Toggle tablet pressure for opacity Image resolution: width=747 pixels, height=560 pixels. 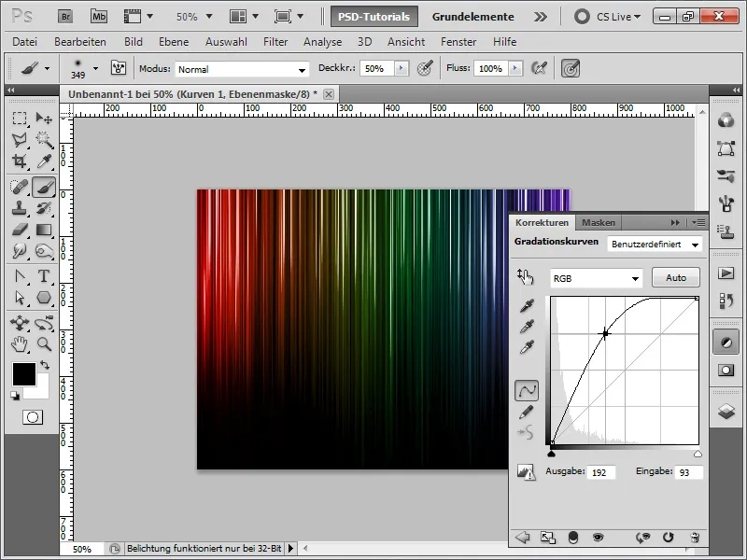click(x=425, y=68)
